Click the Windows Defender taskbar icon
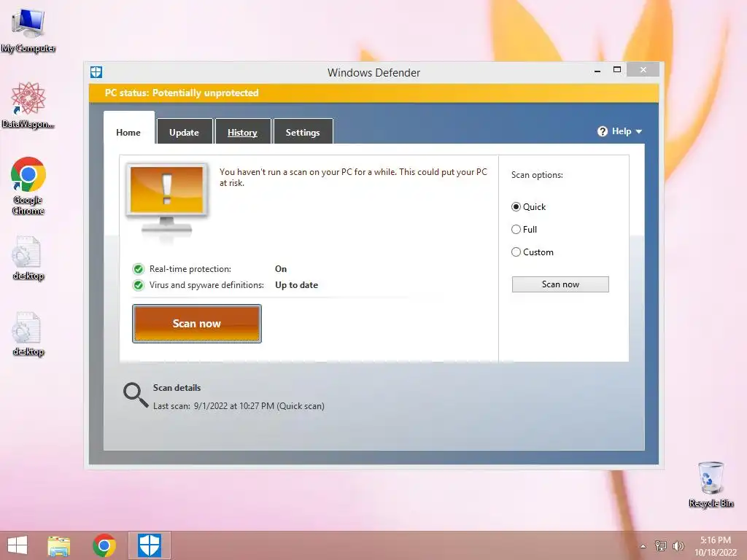The width and height of the screenshot is (747, 560). click(x=150, y=545)
